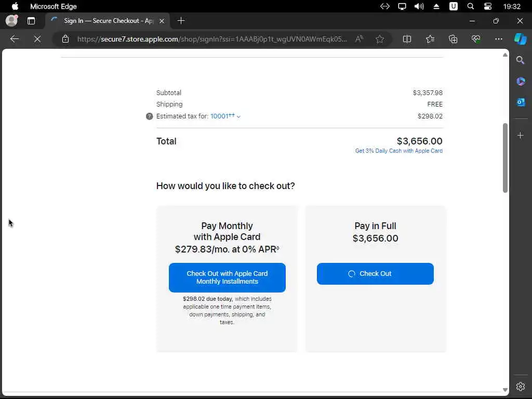Click the subtotal value $3,357.98
The height and width of the screenshot is (399, 532).
pos(428,92)
